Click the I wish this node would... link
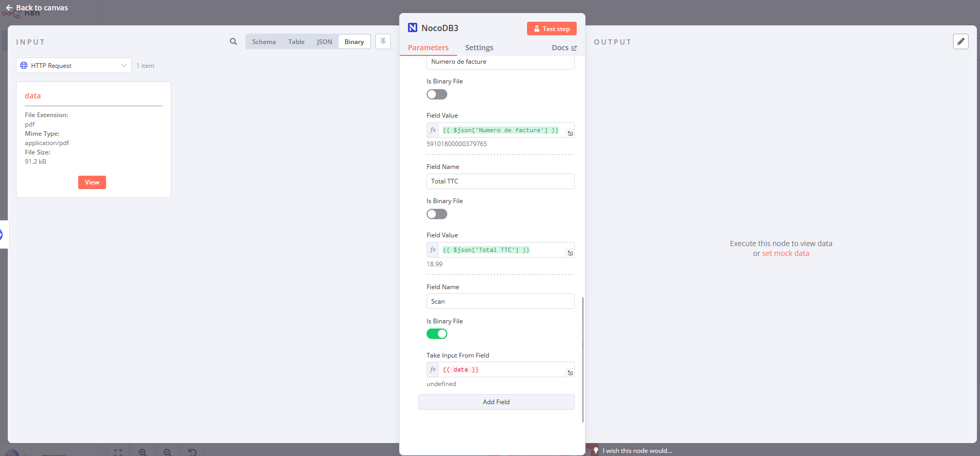Viewport: 980px width, 456px height. pos(637,451)
